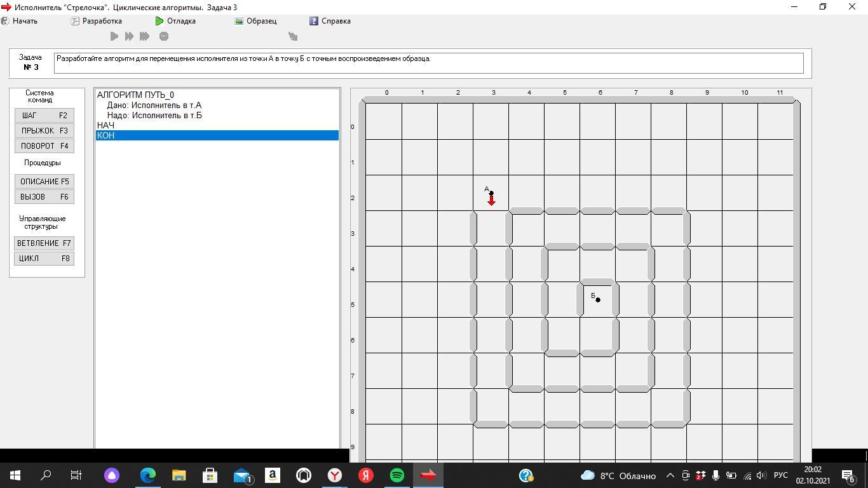
Task: Click the hand icon right of playback controls
Action: (293, 36)
